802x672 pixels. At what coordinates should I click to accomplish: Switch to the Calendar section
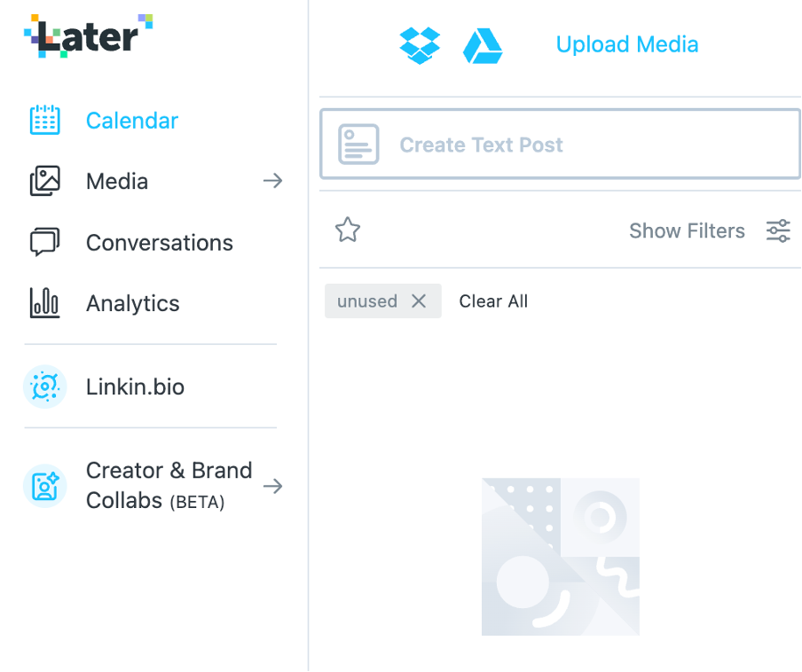131,120
